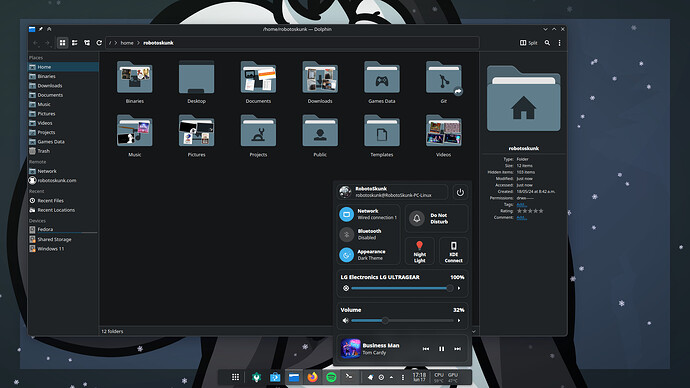Pin the window with the titlebar pin icon
This screenshot has width=690, height=388.
(40, 29)
